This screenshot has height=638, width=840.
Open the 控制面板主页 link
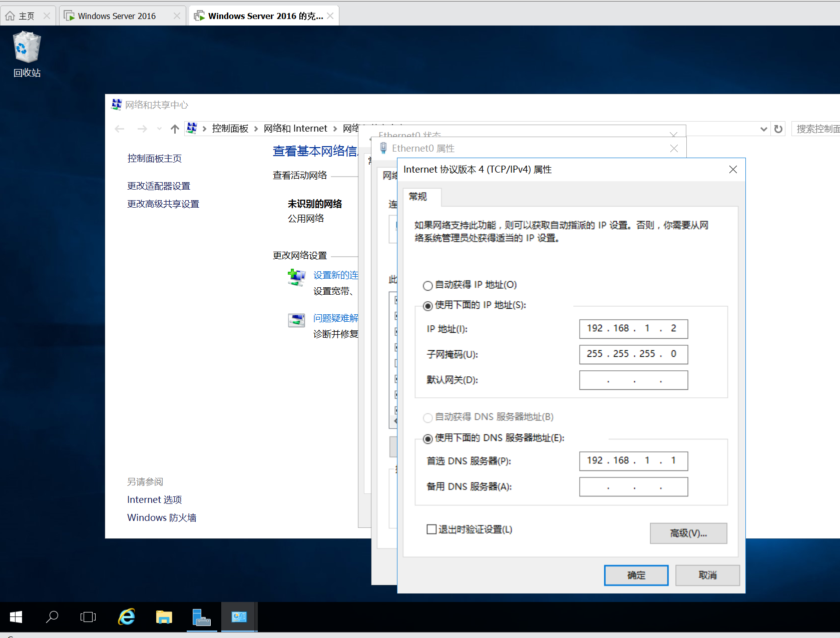click(154, 159)
